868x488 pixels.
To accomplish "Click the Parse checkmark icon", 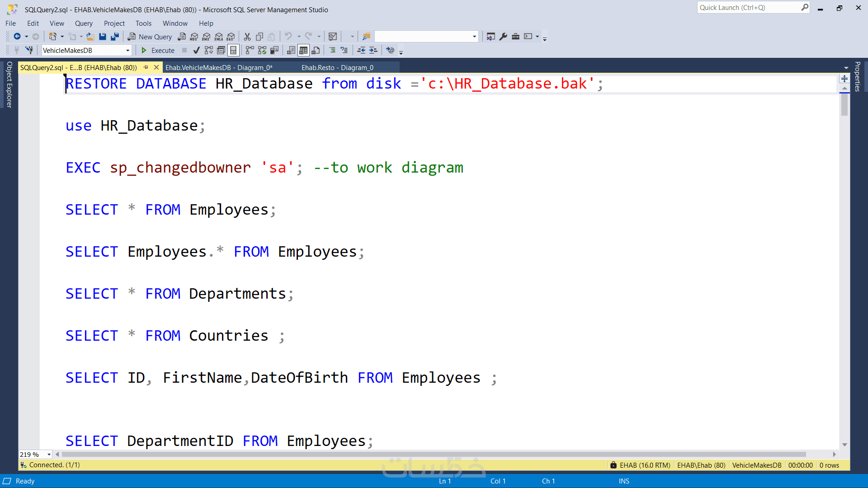I will tap(196, 50).
